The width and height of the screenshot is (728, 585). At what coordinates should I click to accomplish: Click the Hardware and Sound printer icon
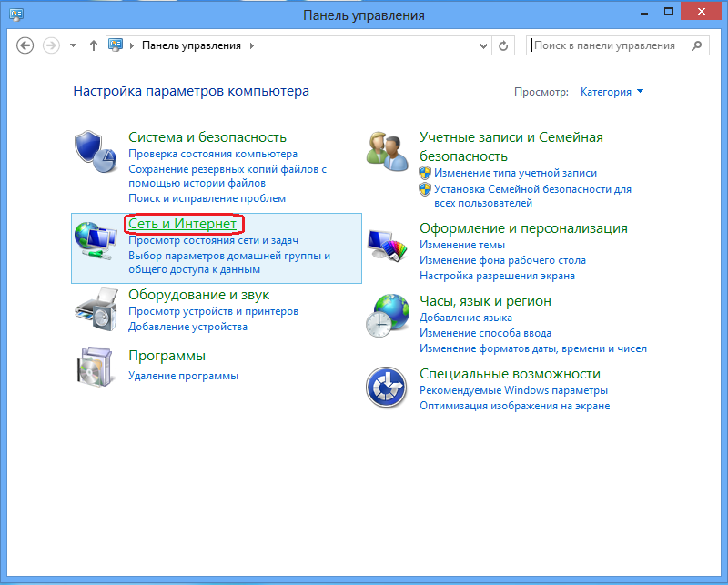pos(96,308)
